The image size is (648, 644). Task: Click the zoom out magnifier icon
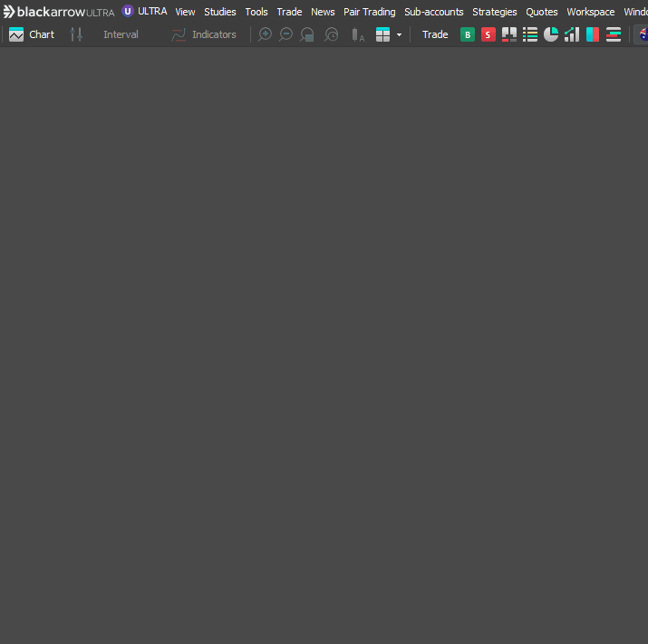(285, 34)
